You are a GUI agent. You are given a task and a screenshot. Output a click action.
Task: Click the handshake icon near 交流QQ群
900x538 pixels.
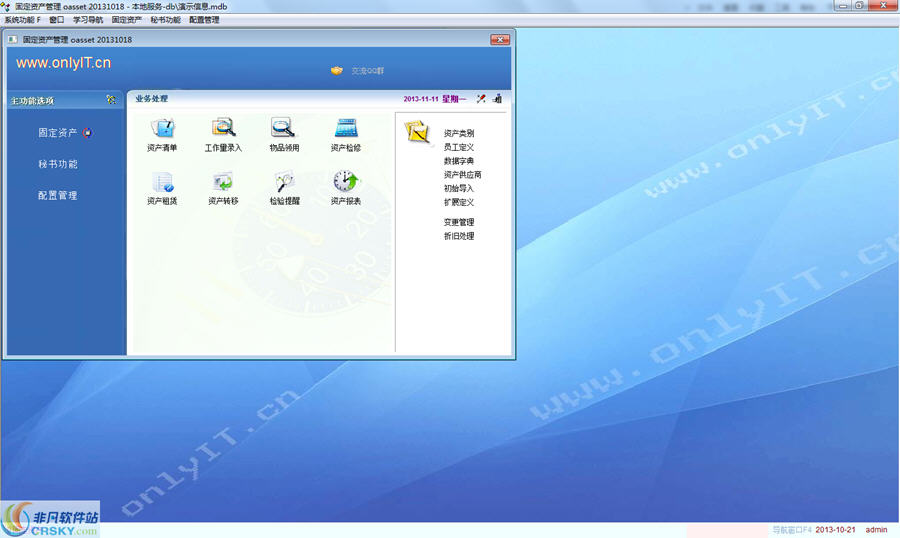(337, 71)
